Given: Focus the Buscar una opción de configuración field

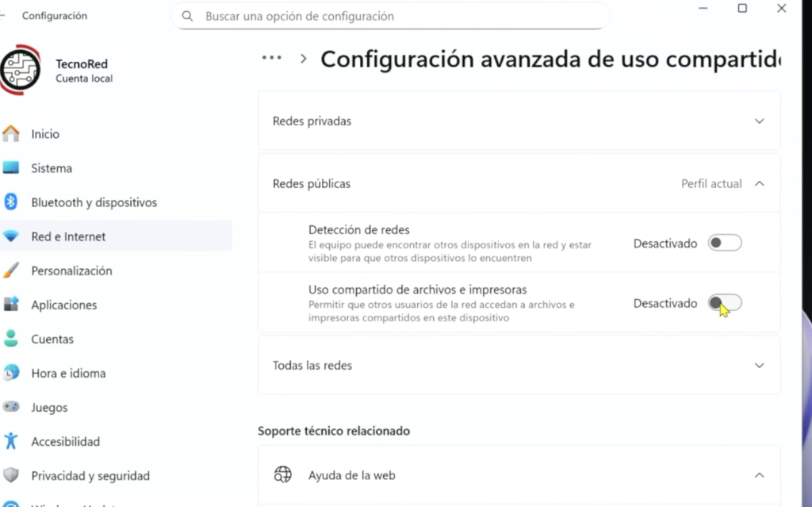Looking at the screenshot, I should pyautogui.click(x=390, y=16).
